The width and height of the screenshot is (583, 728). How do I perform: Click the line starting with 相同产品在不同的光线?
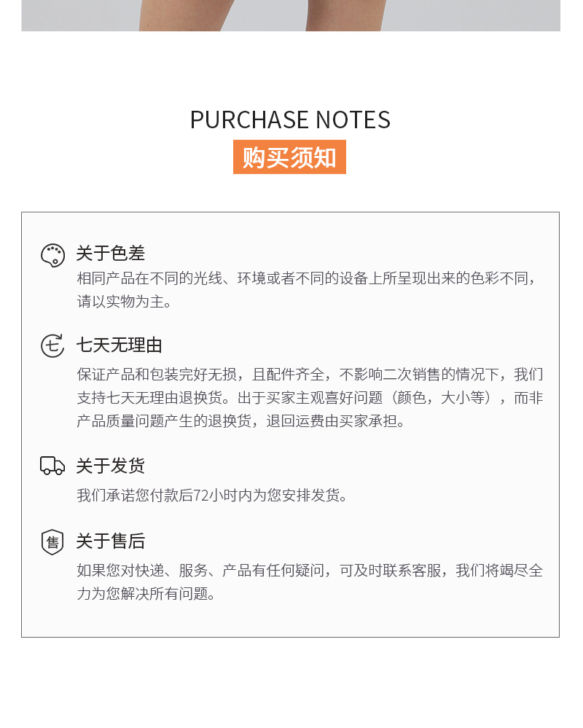pyautogui.click(x=310, y=279)
